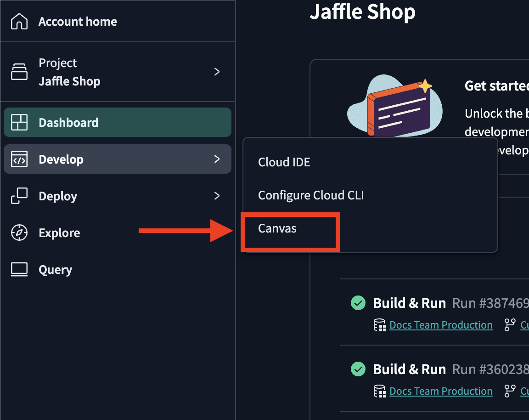
Task: Click the Account home house icon
Action: (x=19, y=21)
